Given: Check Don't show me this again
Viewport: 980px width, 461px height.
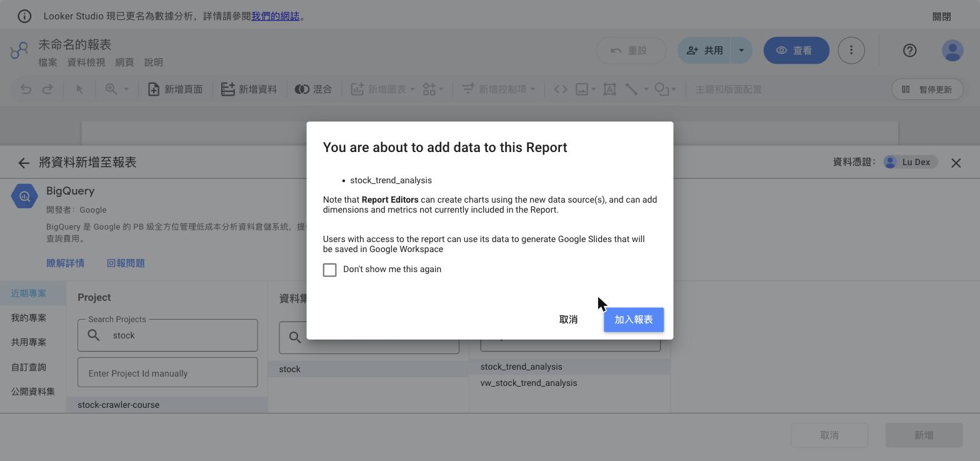Looking at the screenshot, I should 329,270.
